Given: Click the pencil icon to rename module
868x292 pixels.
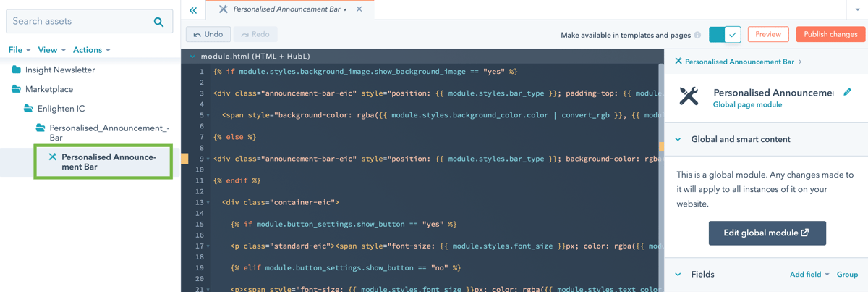Looking at the screenshot, I should click(x=847, y=92).
